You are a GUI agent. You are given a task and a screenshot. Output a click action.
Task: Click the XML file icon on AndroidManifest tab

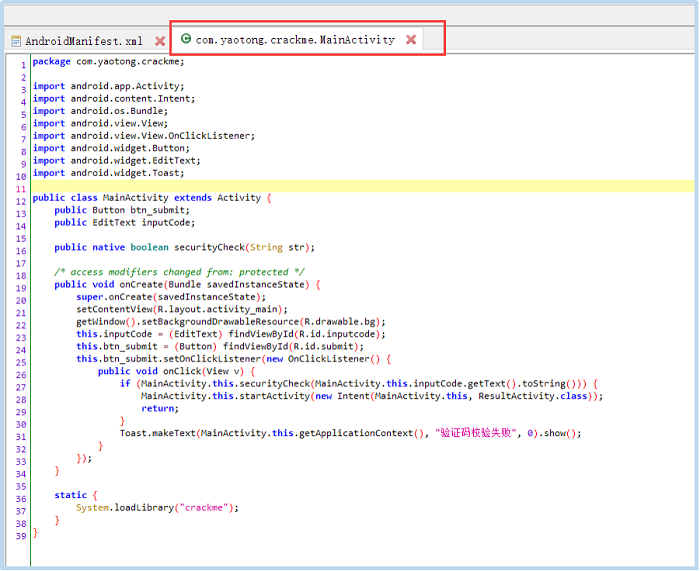[16, 41]
